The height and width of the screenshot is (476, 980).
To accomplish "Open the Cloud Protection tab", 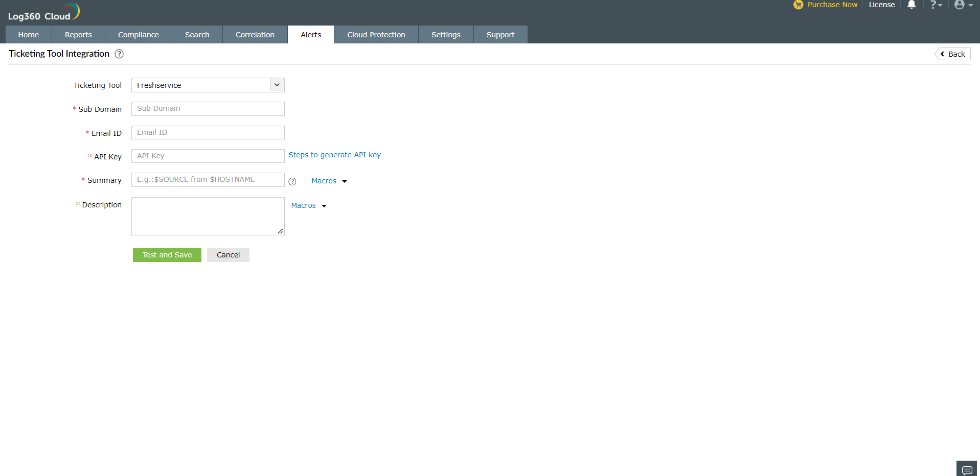I will tap(376, 35).
